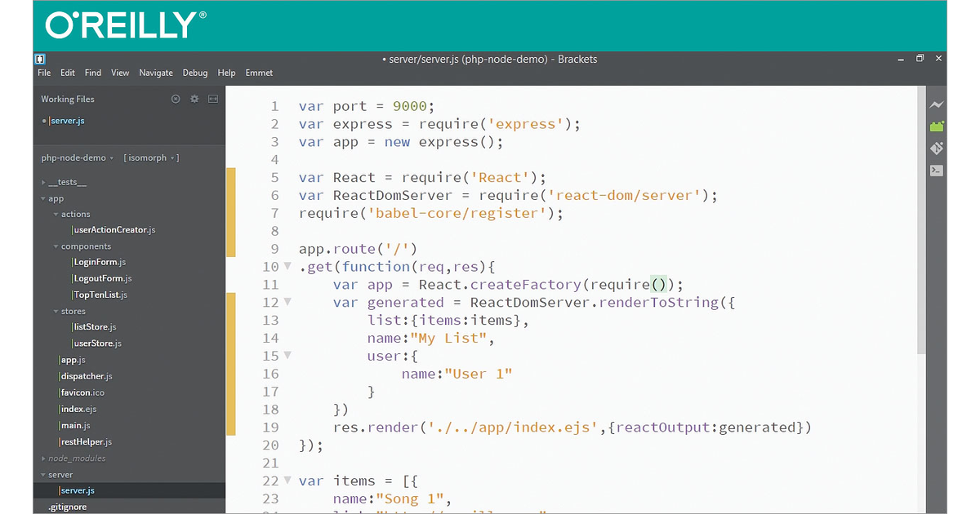Click 'react-dom/server' string on line 6
Viewport: 980px width, 514px height.
click(x=625, y=196)
